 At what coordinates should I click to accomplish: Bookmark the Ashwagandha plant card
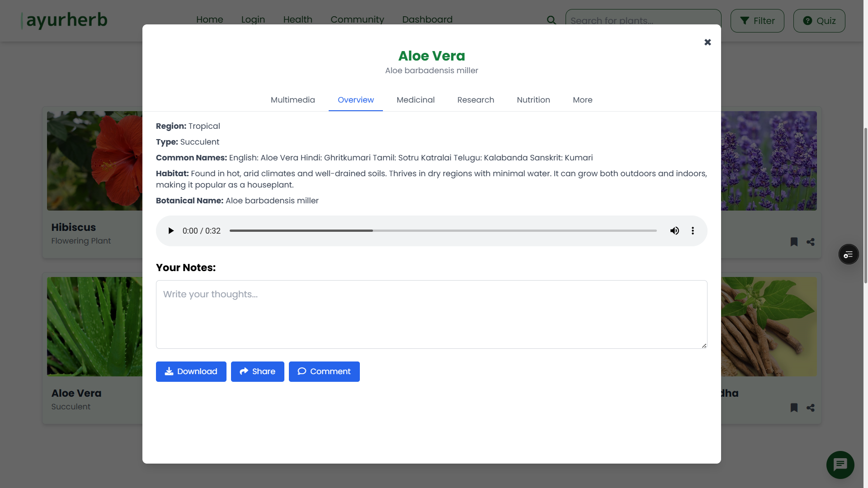pyautogui.click(x=794, y=408)
